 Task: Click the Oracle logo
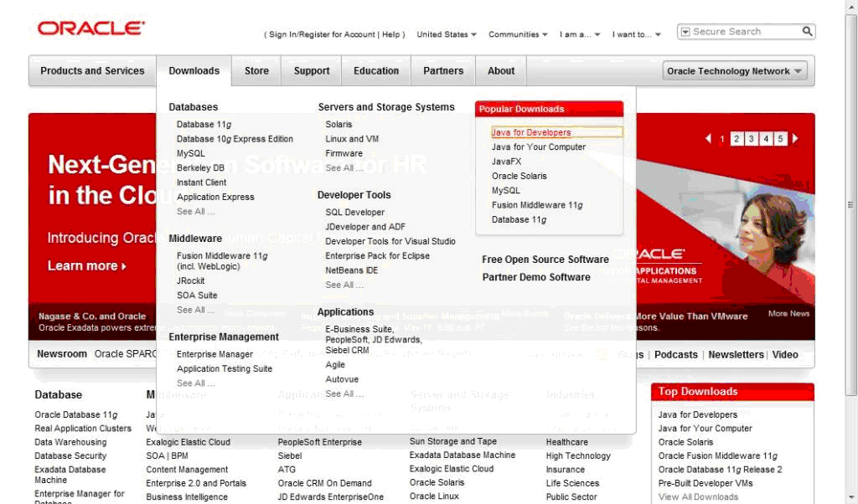[x=90, y=28]
